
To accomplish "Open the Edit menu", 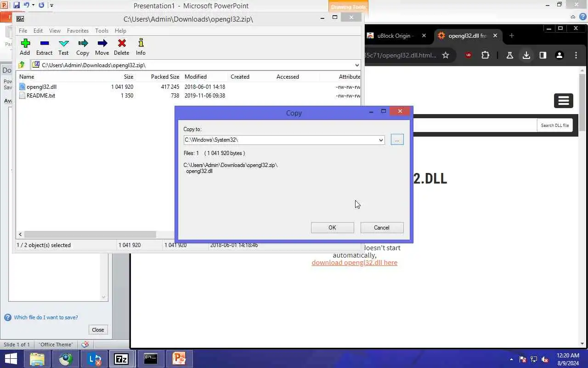I will [38, 31].
